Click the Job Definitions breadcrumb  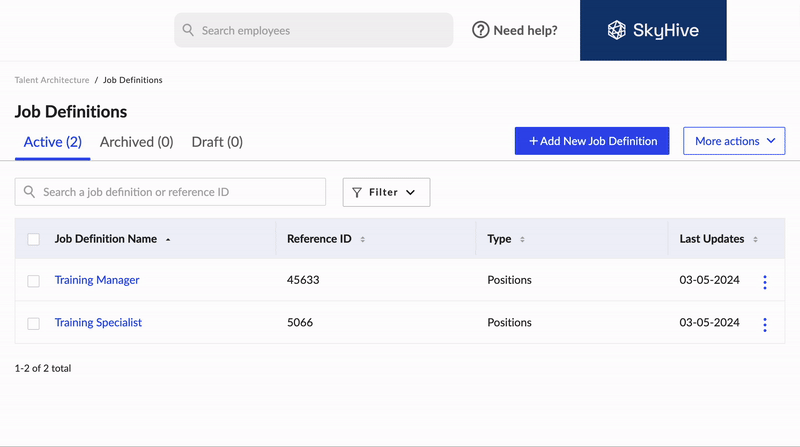[x=133, y=80]
